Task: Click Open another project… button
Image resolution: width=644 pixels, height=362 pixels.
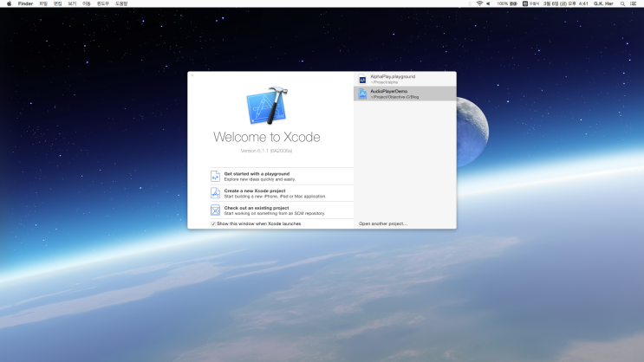Action: click(x=382, y=223)
